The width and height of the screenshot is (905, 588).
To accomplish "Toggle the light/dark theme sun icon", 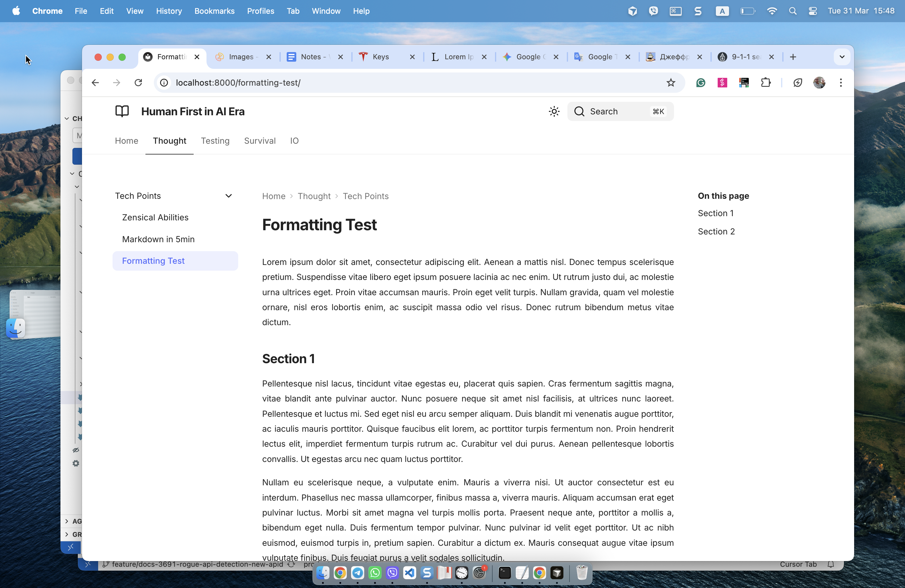I will click(554, 111).
